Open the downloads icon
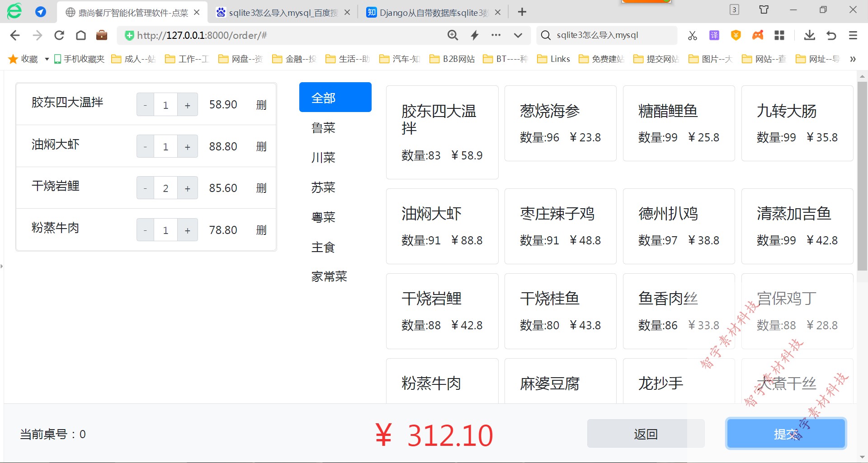Image resolution: width=868 pixels, height=463 pixels. point(810,35)
